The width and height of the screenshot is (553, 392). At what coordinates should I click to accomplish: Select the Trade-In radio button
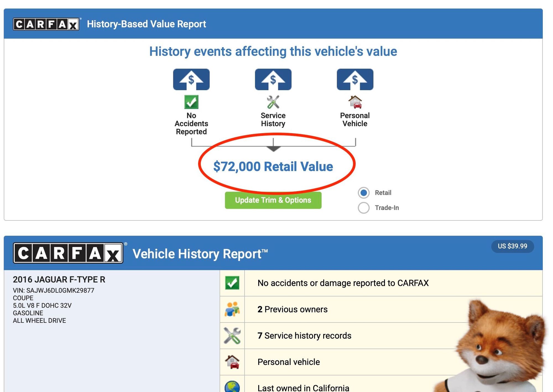pyautogui.click(x=363, y=207)
